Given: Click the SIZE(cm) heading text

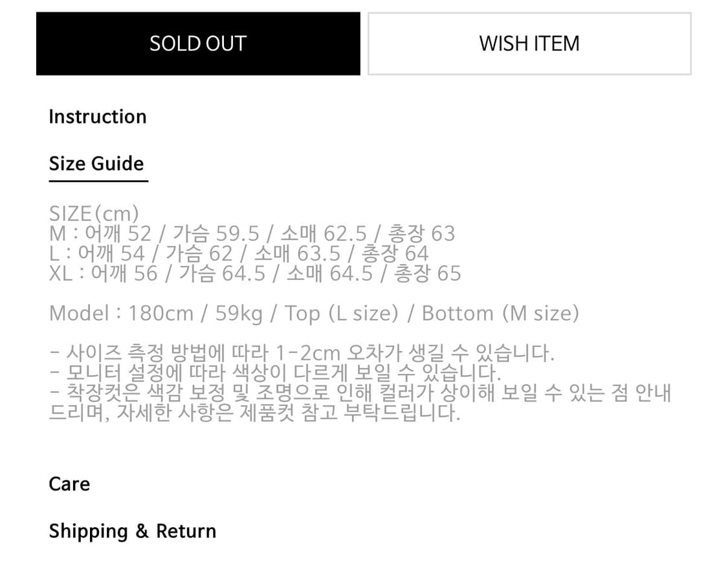Looking at the screenshot, I should coord(94,213).
